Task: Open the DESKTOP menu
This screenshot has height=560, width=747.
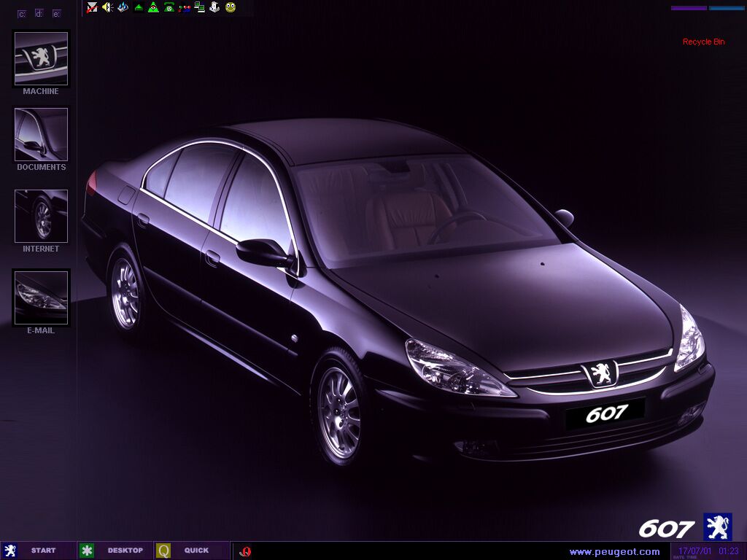Action: (125, 551)
